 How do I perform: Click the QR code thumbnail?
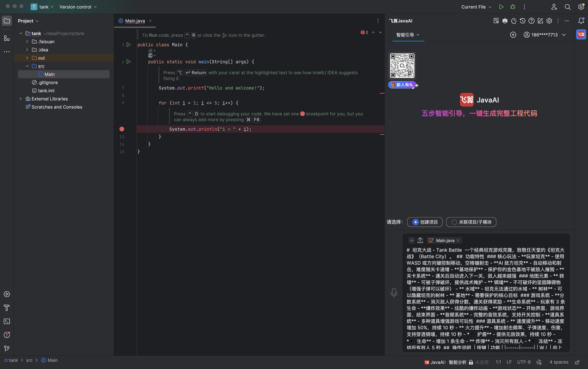[402, 66]
